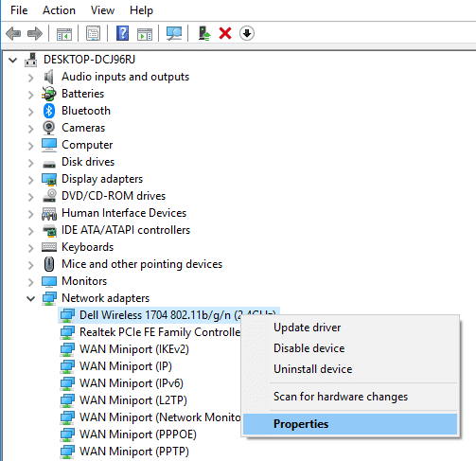Select WAN Miniport (IKEv2) adapter
Viewport: 476px width, 461px height.
pyautogui.click(x=134, y=349)
